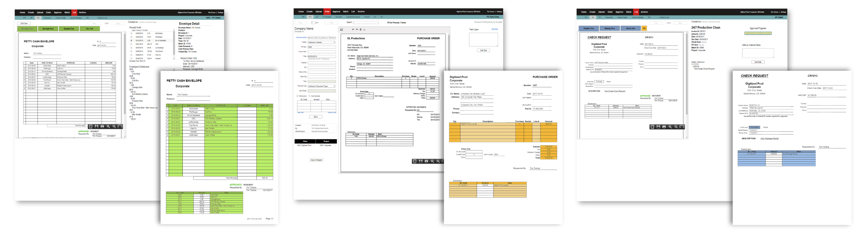Click the save icon on petty cash viewer toolbar
868x232 pixels.
click(97, 127)
